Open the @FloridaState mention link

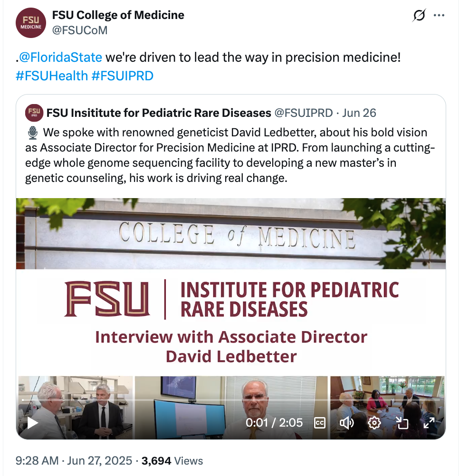60,57
